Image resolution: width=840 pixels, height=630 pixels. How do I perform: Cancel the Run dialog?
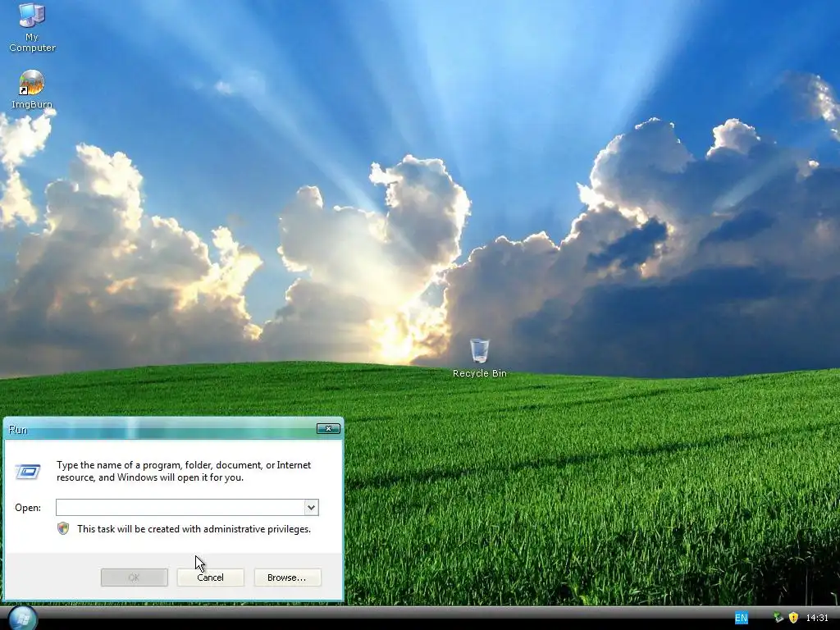coord(211,577)
